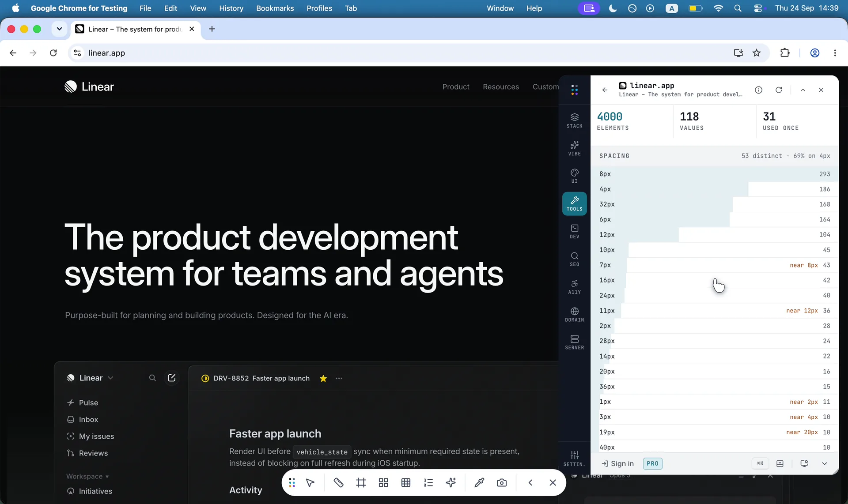The image size is (848, 504).
Task: Click Sign in at the panel footer
Action: (618, 463)
